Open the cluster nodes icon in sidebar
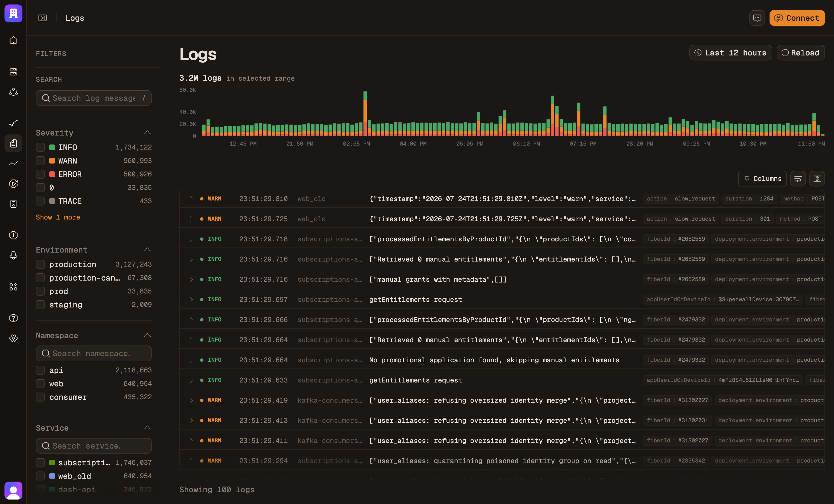Image resolution: width=834 pixels, height=504 pixels. (x=13, y=92)
